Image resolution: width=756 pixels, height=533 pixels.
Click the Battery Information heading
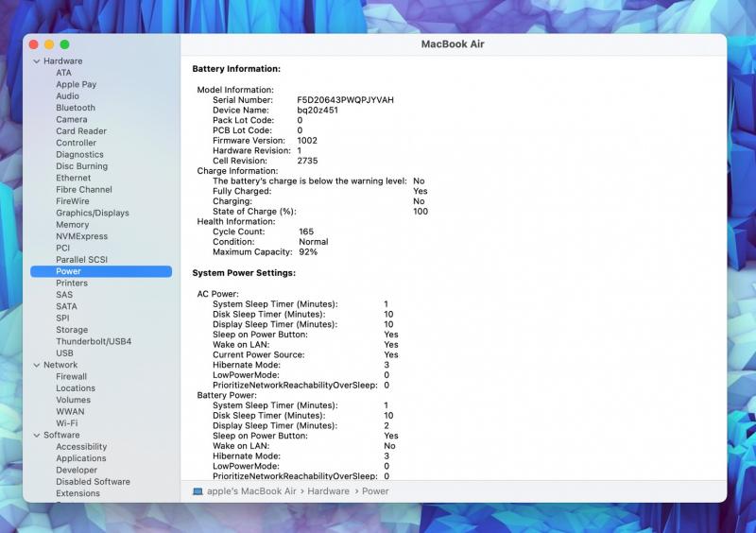(236, 69)
